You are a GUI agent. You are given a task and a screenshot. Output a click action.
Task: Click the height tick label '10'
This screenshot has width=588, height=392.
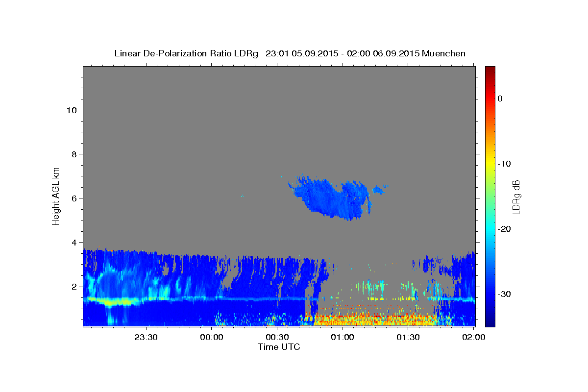point(71,110)
